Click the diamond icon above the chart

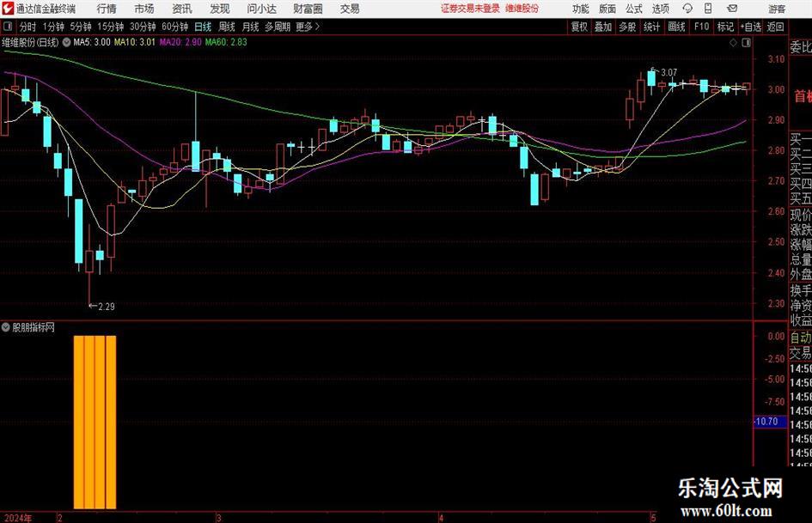pyautogui.click(x=733, y=43)
